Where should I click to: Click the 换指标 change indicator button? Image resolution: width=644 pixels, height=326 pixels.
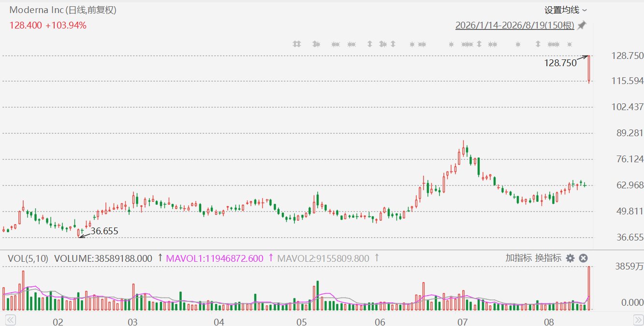[548, 258]
